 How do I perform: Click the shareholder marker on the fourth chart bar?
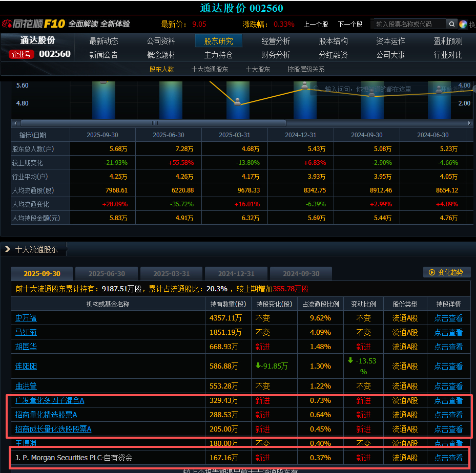coord(304,85)
